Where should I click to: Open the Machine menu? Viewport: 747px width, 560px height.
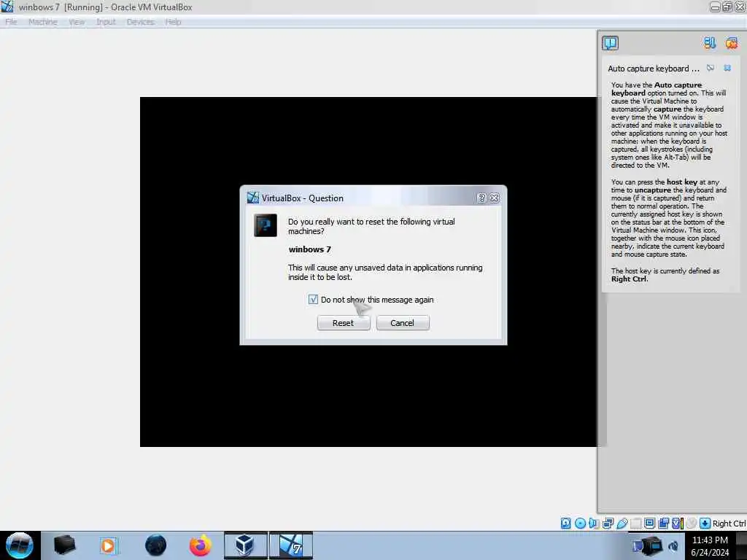tap(43, 22)
